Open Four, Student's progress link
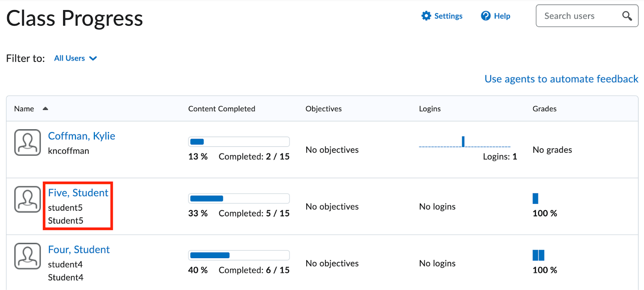 [x=79, y=250]
